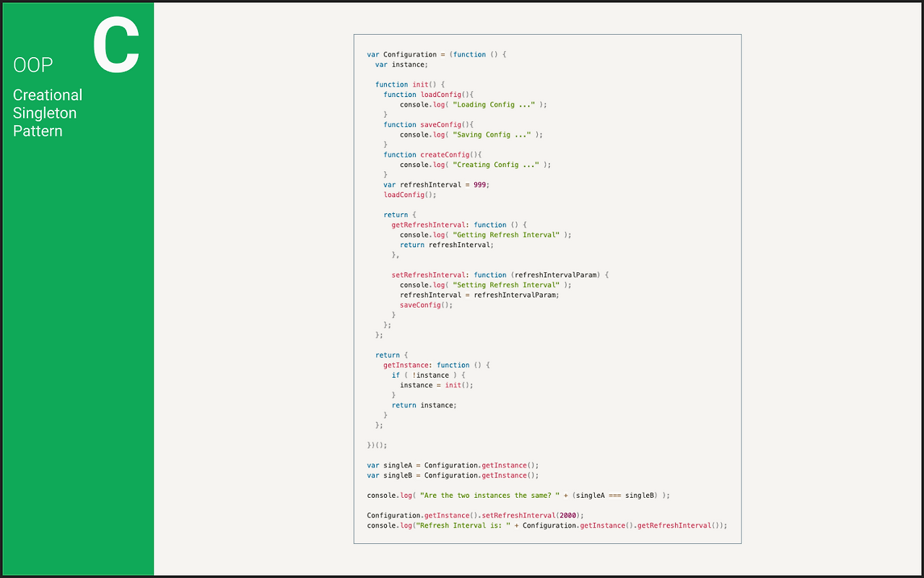Select the large white letter "C"

(116, 46)
